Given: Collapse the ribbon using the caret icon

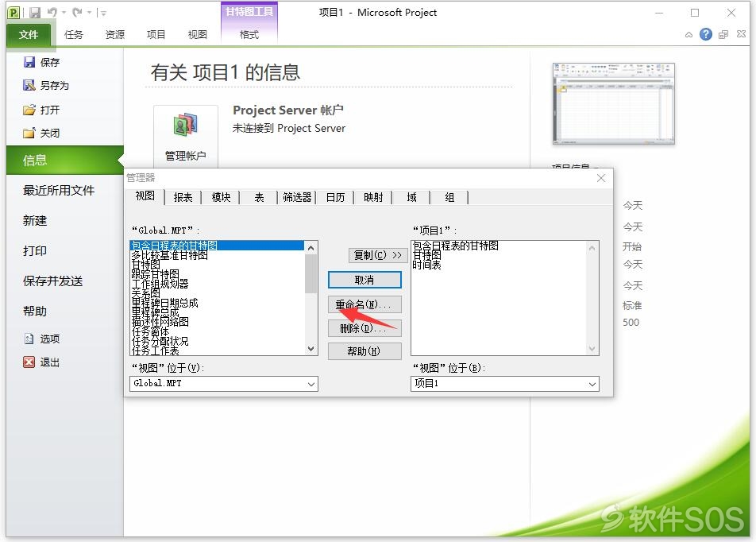Looking at the screenshot, I should [x=688, y=35].
